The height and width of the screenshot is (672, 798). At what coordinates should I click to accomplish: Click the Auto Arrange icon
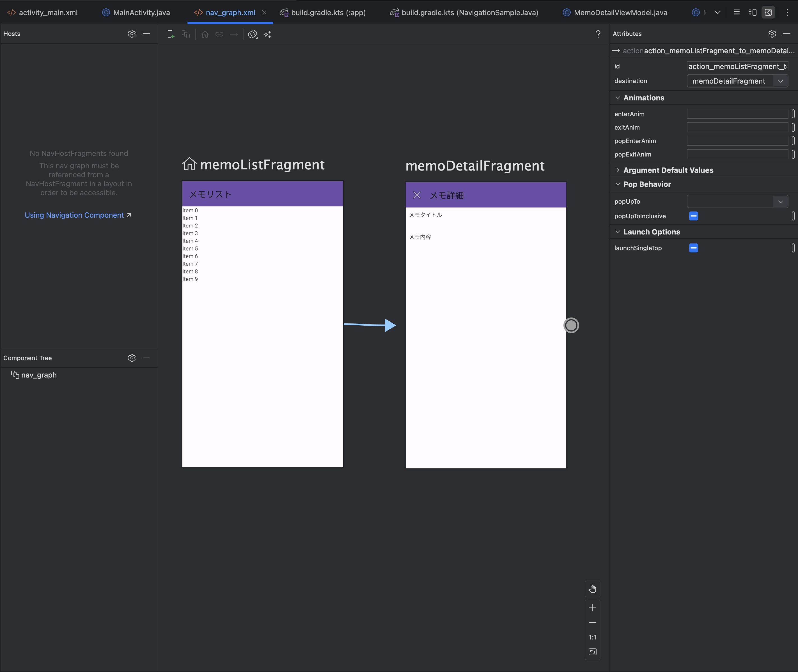267,34
